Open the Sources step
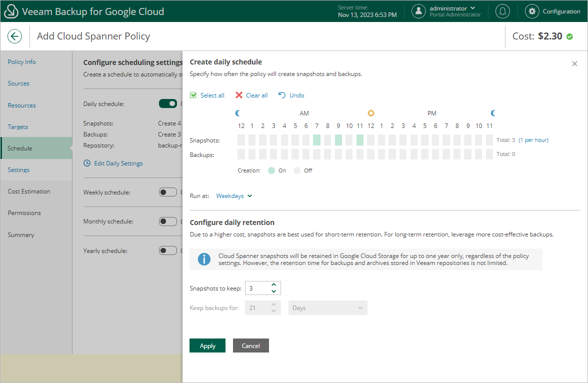The height and width of the screenshot is (383, 588). click(x=18, y=83)
